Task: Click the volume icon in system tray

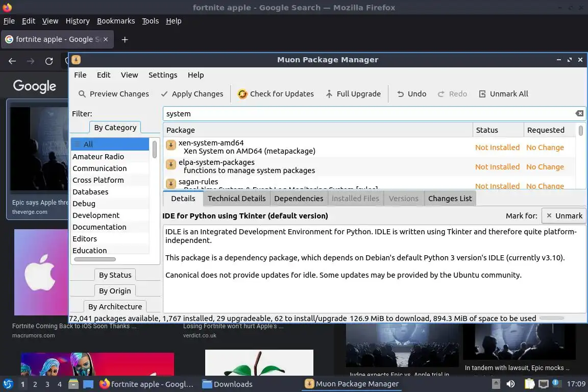Action: [510, 384]
